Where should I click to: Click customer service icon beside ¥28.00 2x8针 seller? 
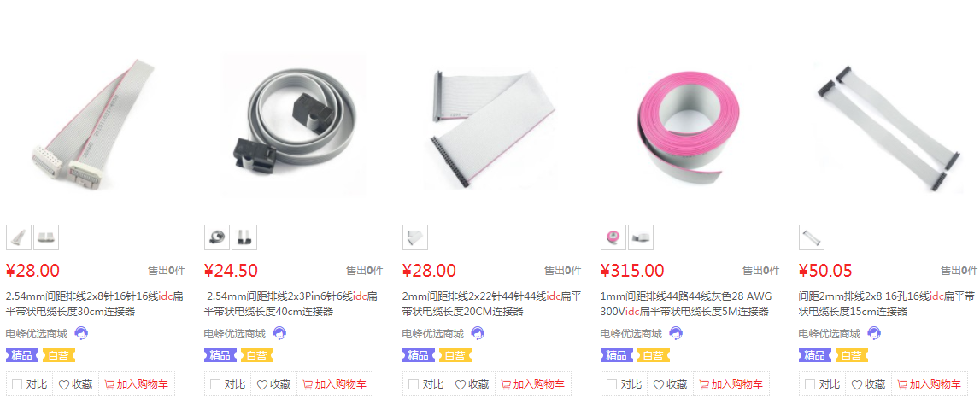click(81, 333)
